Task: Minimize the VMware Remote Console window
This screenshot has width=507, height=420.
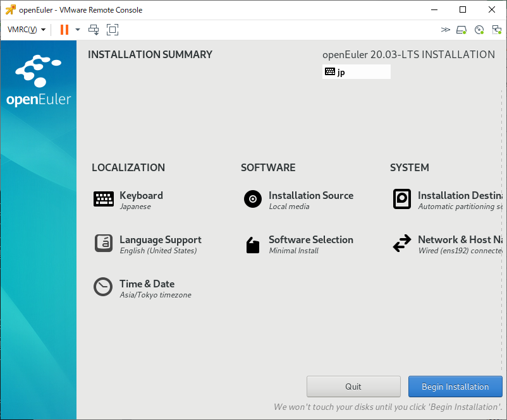Action: 434,9
